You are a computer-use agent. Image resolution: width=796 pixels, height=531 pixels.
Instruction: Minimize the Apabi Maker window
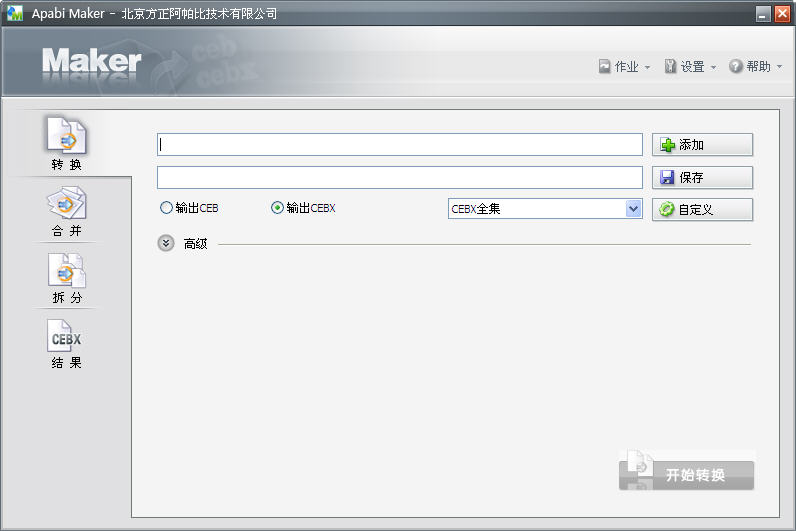point(763,14)
